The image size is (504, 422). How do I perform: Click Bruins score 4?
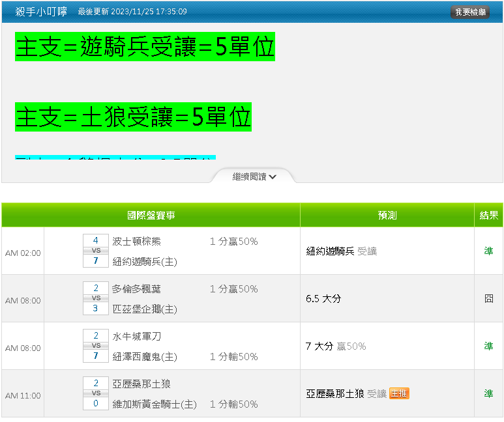click(96, 240)
